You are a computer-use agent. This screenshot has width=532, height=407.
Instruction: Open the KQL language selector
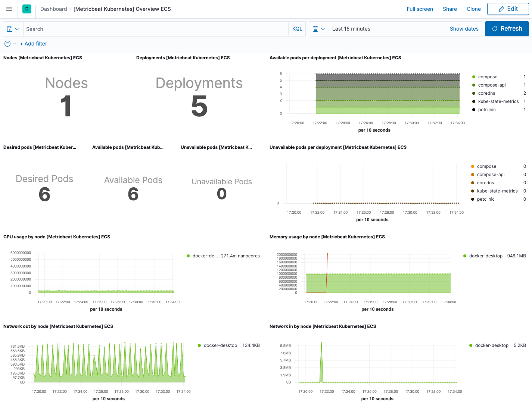[297, 28]
